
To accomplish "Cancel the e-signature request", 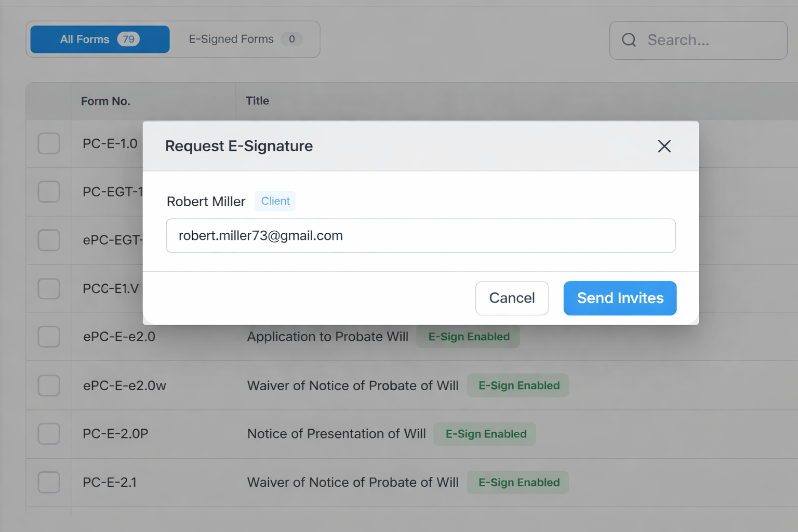I will [x=512, y=298].
